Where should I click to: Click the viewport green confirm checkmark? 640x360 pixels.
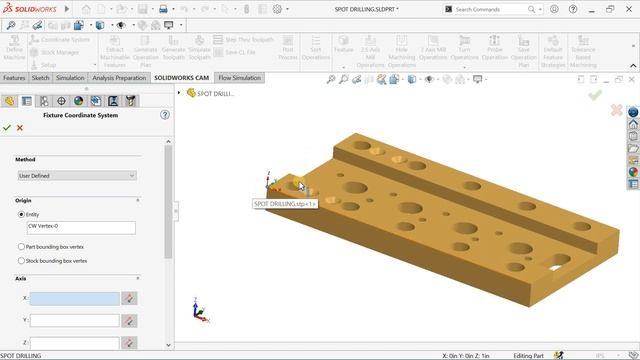tap(595, 96)
